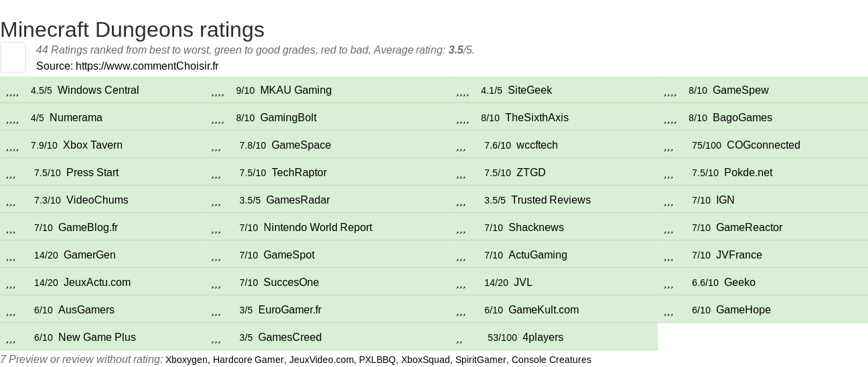Viewport: 868px width, 367px height.
Task: Open the COGconnected 75/100 review
Action: click(763, 145)
